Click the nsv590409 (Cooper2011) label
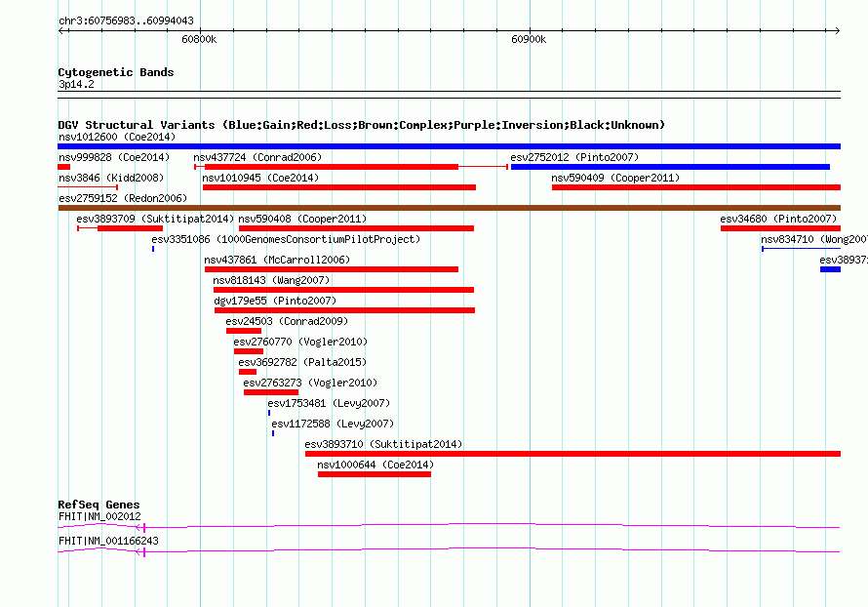 tap(615, 178)
